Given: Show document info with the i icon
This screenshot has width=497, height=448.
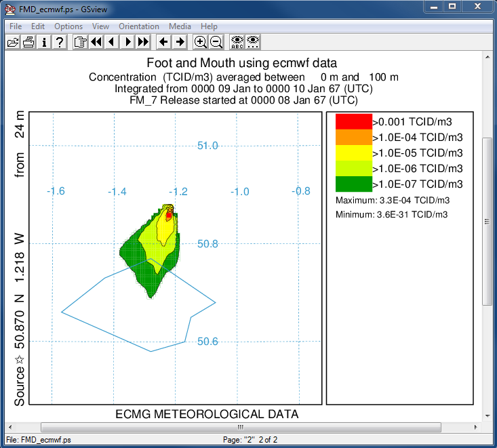Looking at the screenshot, I should coord(44,42).
